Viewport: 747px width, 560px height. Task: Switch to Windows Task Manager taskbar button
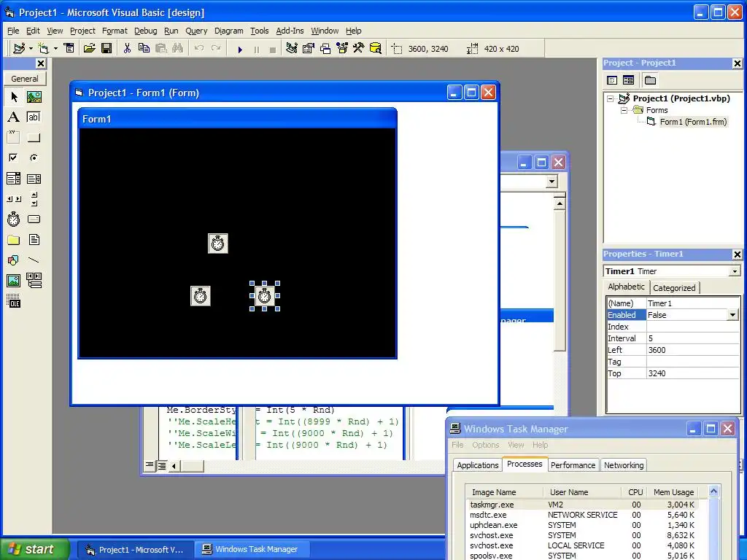click(252, 550)
